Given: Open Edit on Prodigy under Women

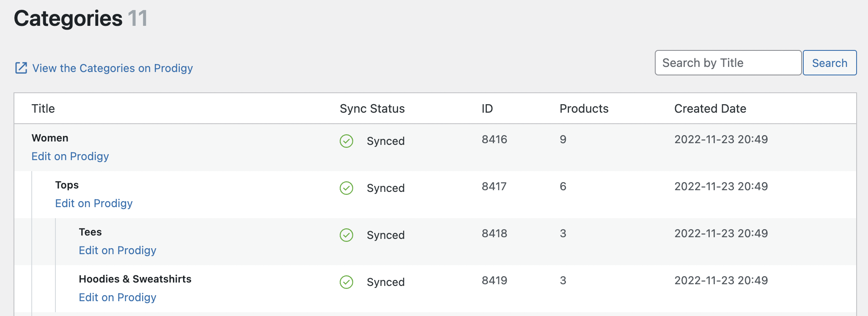Looking at the screenshot, I should click(70, 156).
